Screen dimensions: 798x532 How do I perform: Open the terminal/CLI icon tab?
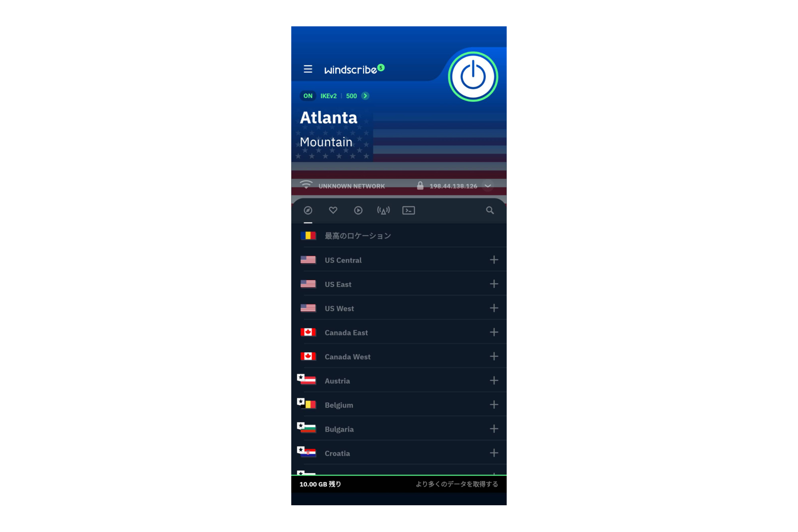(408, 211)
